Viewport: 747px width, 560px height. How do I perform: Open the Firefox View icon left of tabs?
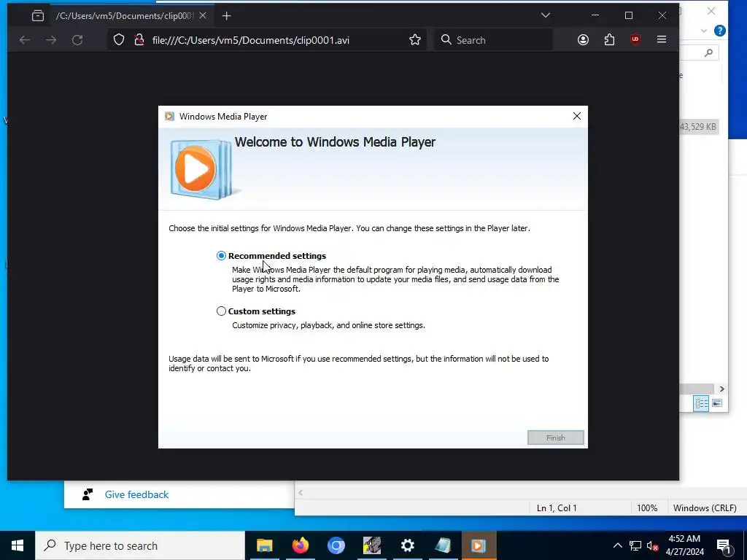pos(38,16)
